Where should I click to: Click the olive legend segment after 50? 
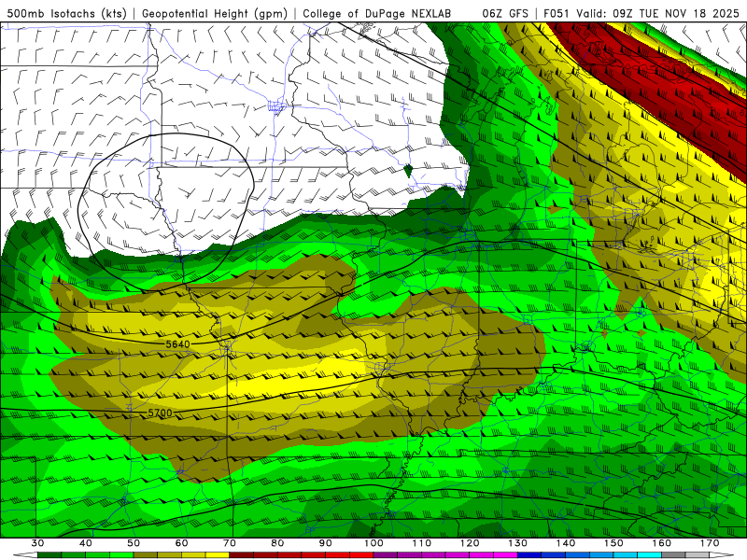[x=146, y=555]
